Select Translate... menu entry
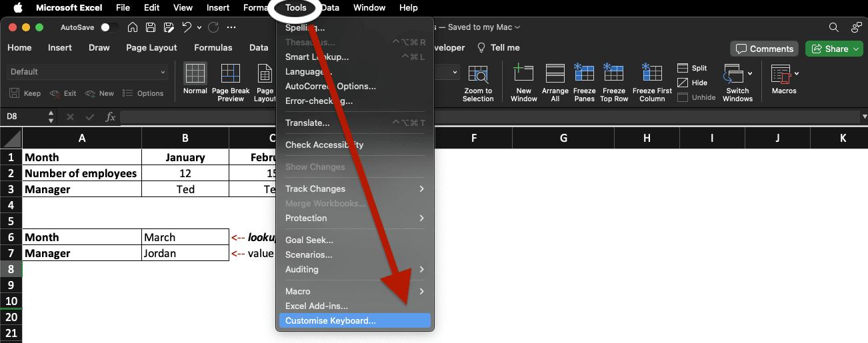 tap(355, 123)
